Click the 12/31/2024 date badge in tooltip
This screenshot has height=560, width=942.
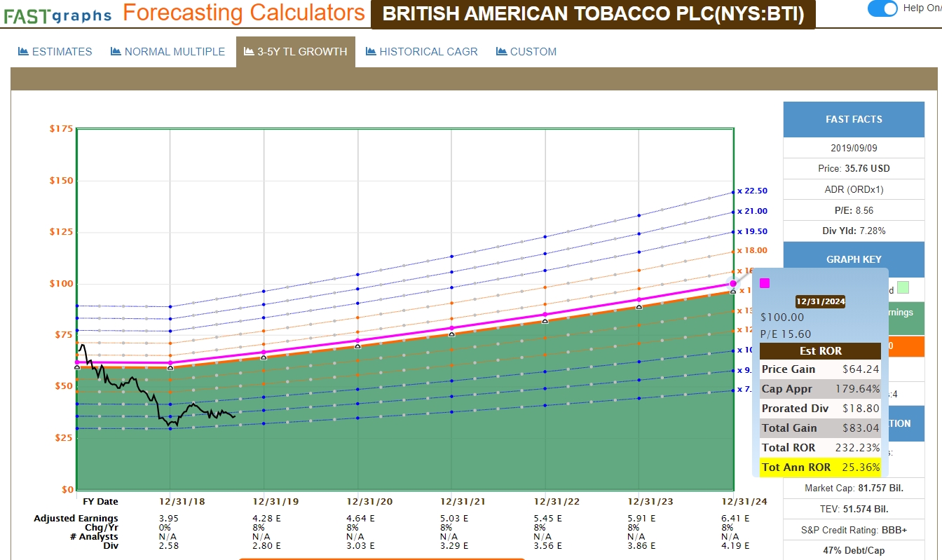coord(821,301)
